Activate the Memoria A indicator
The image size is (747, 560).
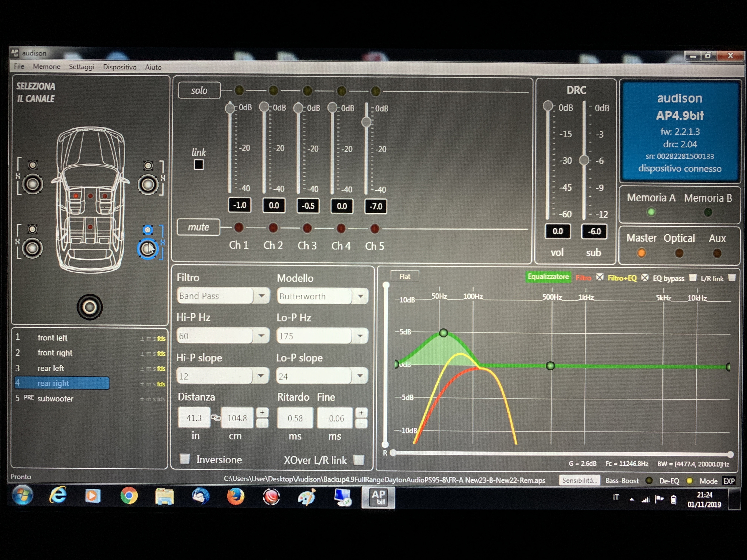[x=651, y=212]
